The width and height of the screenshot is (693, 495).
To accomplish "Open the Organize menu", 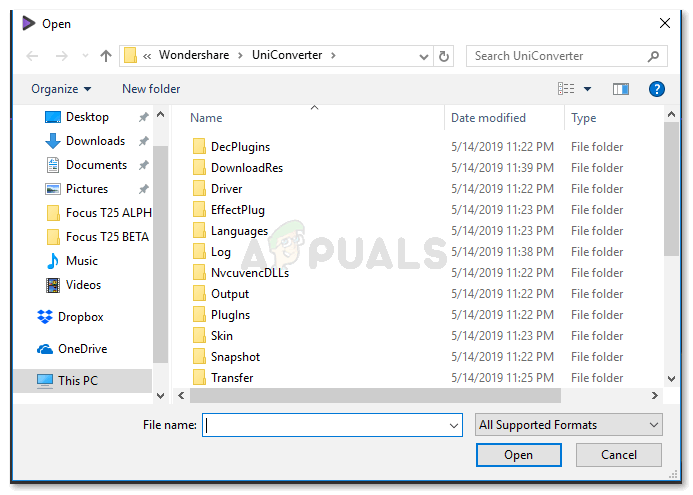I will (x=61, y=89).
